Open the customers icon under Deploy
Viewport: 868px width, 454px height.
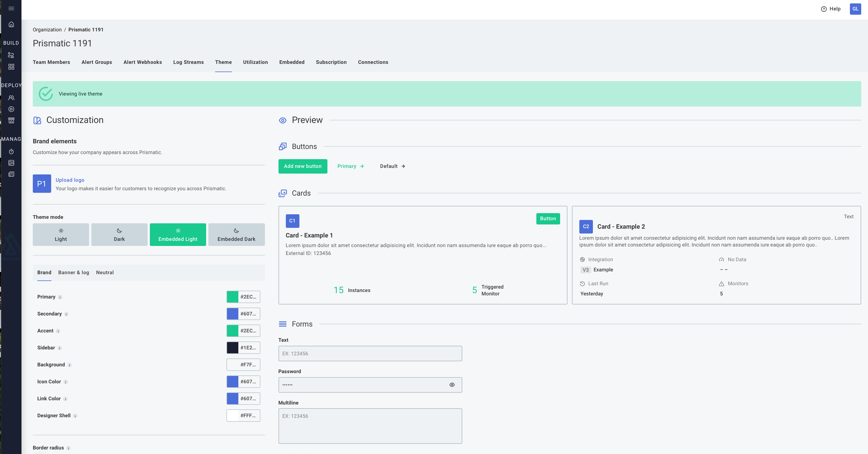coord(11,98)
